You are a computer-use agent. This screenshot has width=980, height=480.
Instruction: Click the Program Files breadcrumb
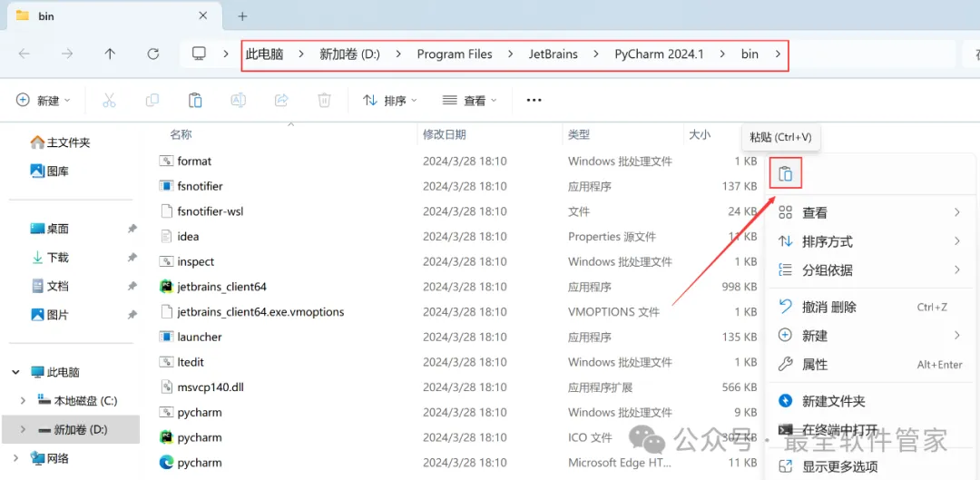[x=455, y=54]
